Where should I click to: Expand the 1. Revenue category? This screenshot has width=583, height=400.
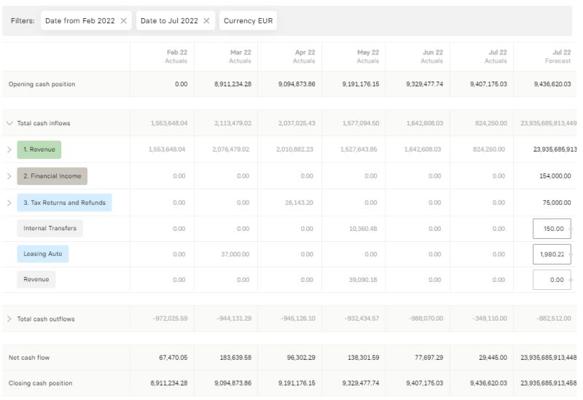point(10,149)
